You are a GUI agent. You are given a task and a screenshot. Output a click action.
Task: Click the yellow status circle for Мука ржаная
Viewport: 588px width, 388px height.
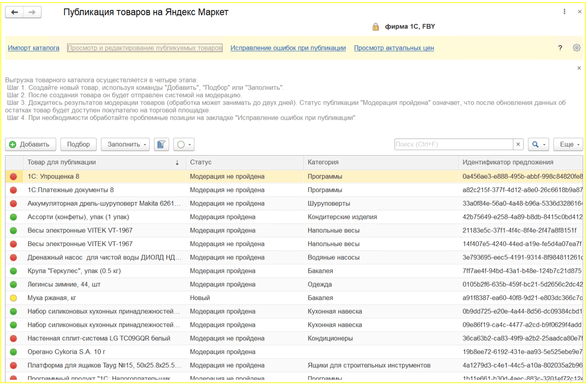tap(13, 298)
